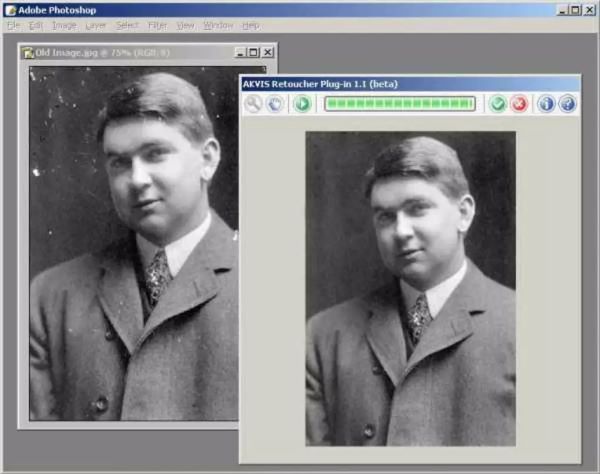Click the Adobe Photoshop title bar icon
This screenshot has width=600, height=474.
click(x=9, y=9)
